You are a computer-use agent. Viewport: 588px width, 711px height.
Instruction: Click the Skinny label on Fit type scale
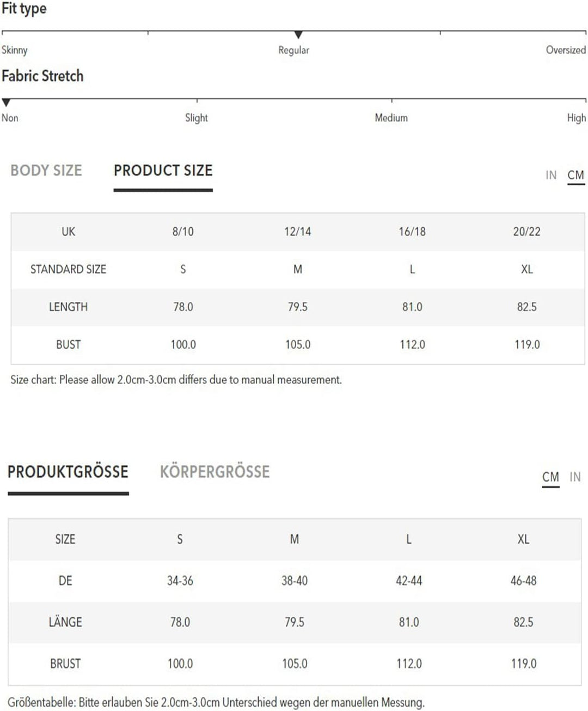point(15,50)
